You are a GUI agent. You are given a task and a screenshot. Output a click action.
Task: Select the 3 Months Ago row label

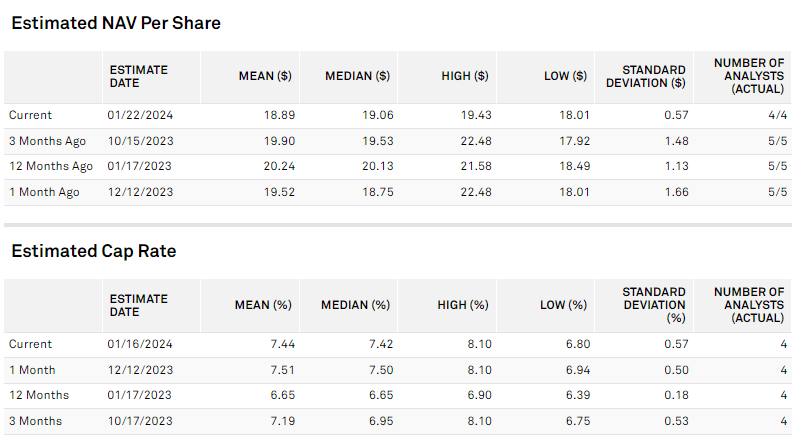(46, 141)
